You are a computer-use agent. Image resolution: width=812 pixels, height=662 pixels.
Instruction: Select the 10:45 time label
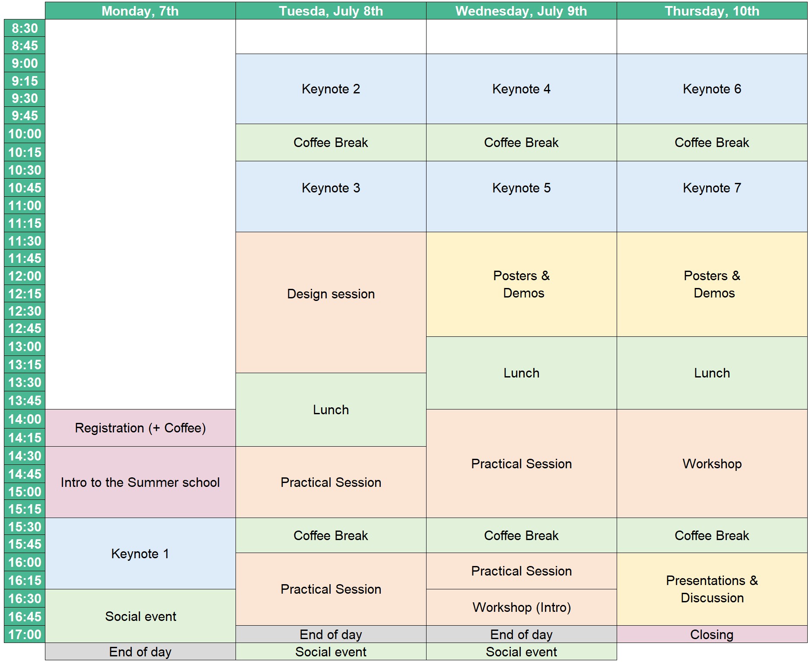(x=25, y=188)
